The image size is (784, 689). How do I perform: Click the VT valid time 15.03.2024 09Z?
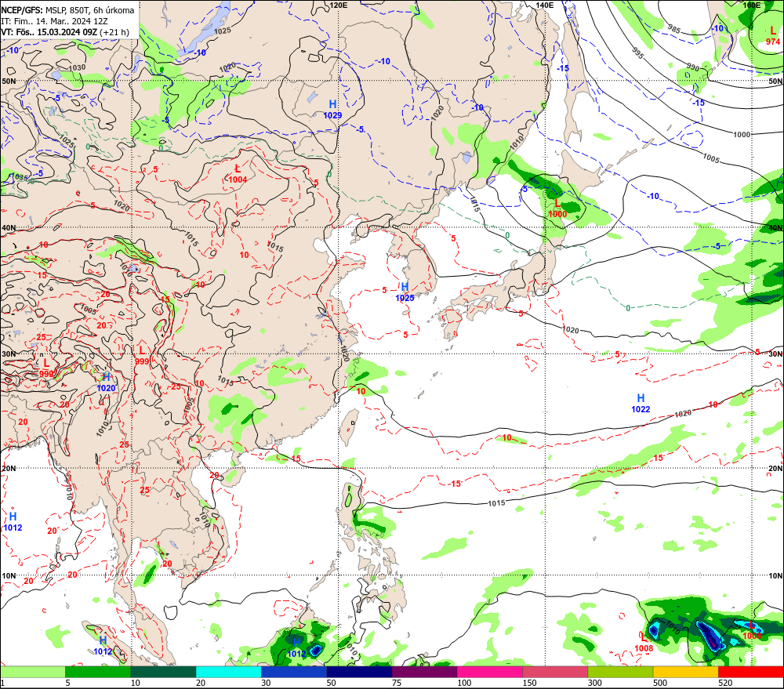tap(65, 32)
